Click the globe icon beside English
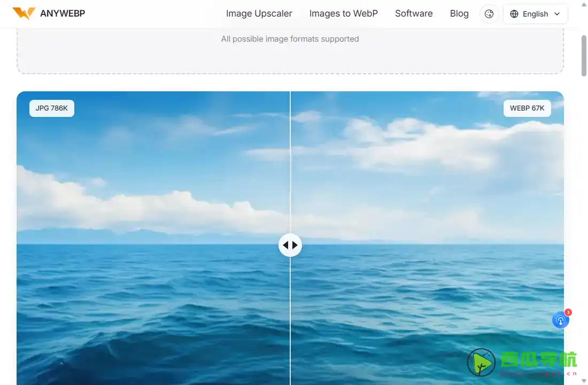 coord(514,14)
